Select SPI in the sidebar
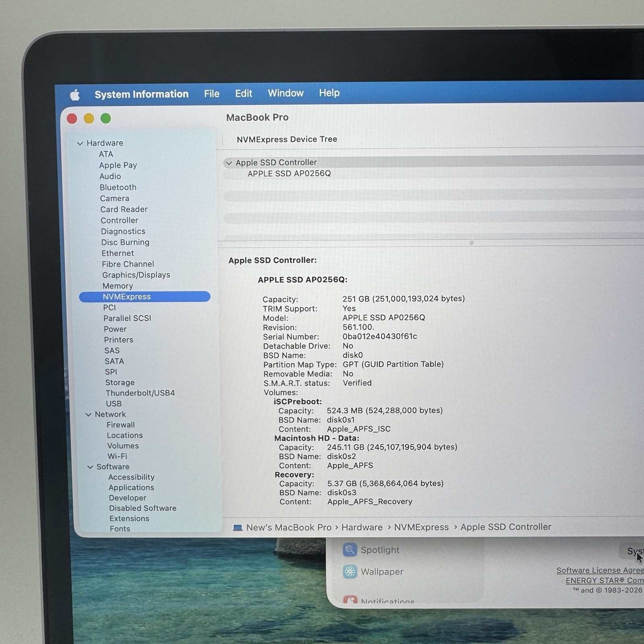644x644 pixels. 111,372
